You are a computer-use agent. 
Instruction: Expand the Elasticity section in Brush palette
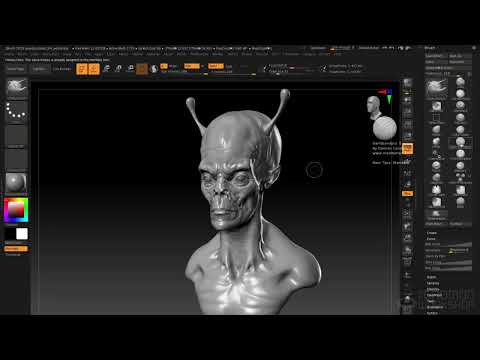(x=433, y=289)
